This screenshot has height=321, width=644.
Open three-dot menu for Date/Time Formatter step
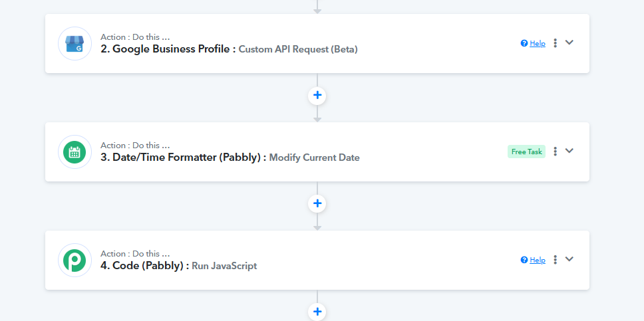556,152
